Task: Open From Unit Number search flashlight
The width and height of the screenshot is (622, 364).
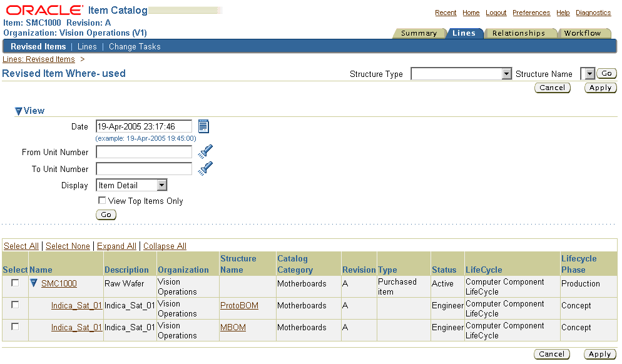Action: 205,152
